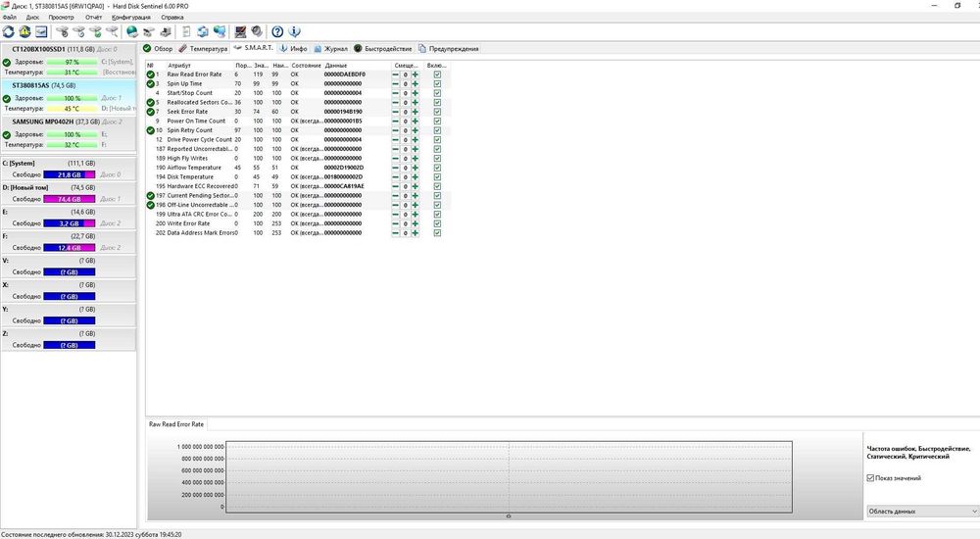Image resolution: width=980 pixels, height=539 pixels.
Task: Click plus offset button for Raw Read Error Rate
Action: click(x=415, y=74)
